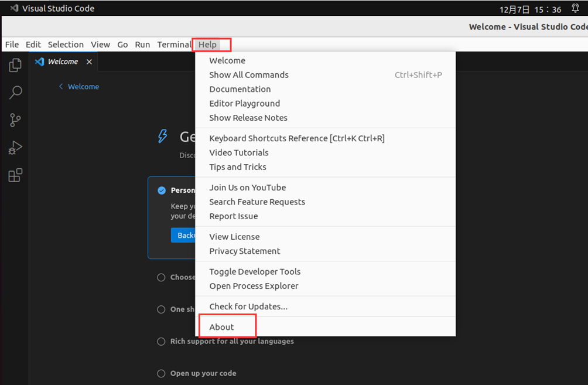Select the Choose step radio button
The image size is (588, 385).
161,277
